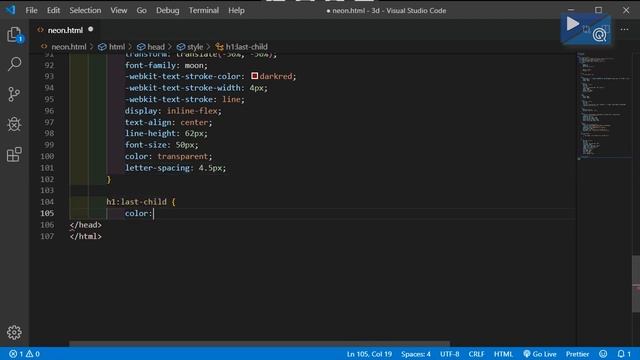The width and height of the screenshot is (640, 360).
Task: Click 'font-family: moon;' line
Action: [x=166, y=65]
